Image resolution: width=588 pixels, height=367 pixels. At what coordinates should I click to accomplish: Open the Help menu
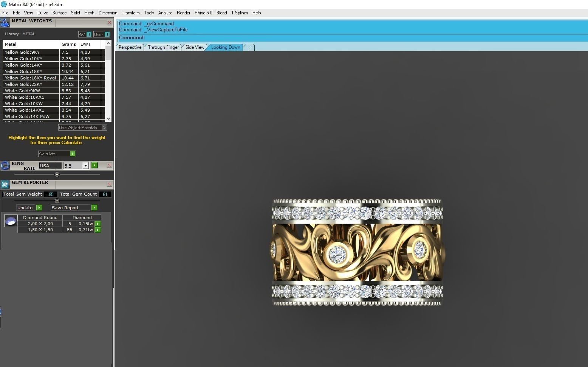[257, 13]
